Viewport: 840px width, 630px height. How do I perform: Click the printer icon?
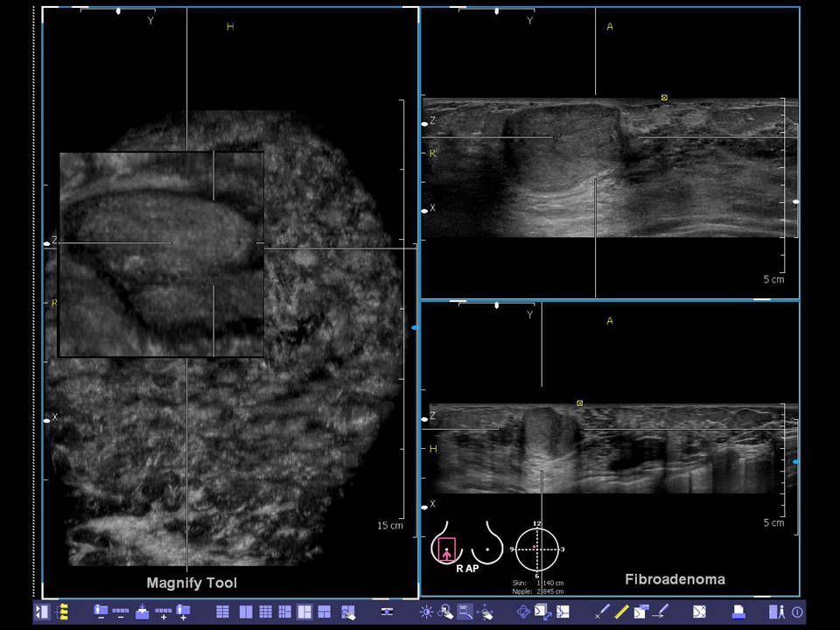tap(738, 612)
